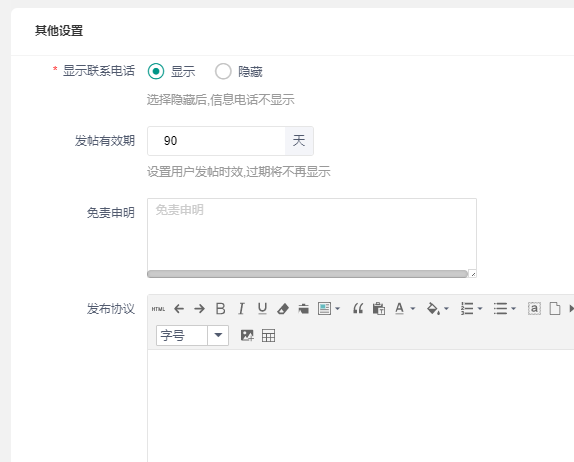Open the unordered list style dropdown
Image resolution: width=574 pixels, height=462 pixels.
(x=513, y=309)
